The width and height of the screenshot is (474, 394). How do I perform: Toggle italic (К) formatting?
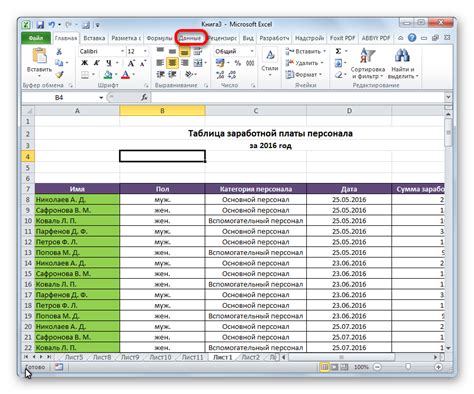(97, 63)
